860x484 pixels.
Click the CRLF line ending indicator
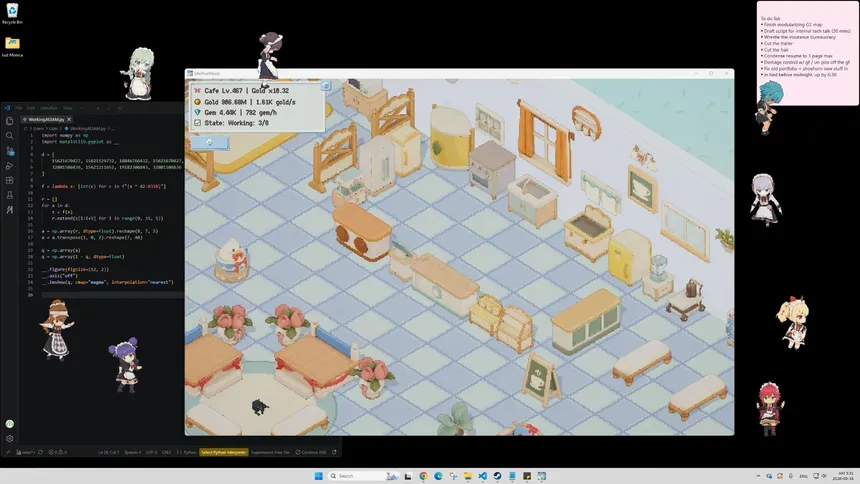point(166,452)
